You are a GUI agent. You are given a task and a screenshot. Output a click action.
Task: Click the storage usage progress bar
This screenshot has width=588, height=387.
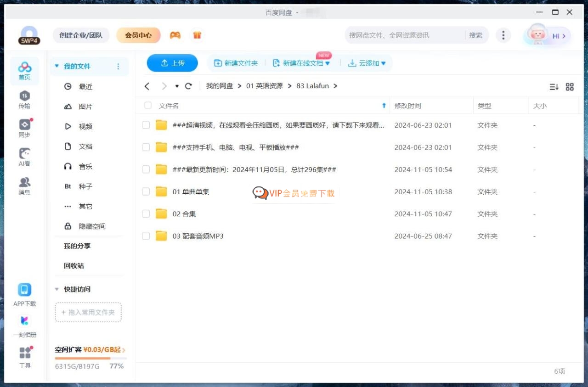pos(90,358)
